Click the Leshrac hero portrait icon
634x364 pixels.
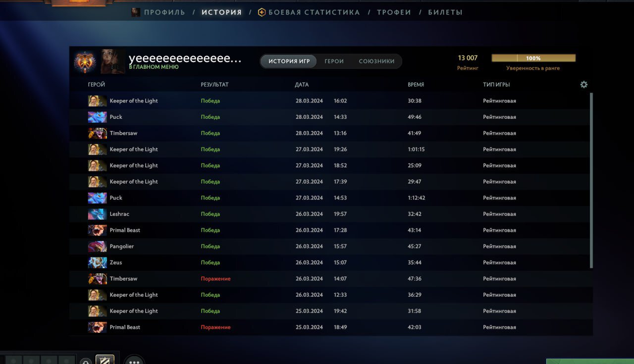point(97,214)
